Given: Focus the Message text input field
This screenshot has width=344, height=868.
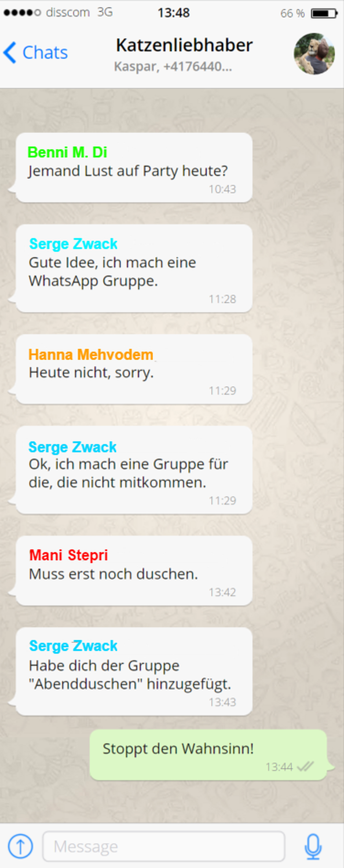Looking at the screenshot, I should click(x=164, y=846).
